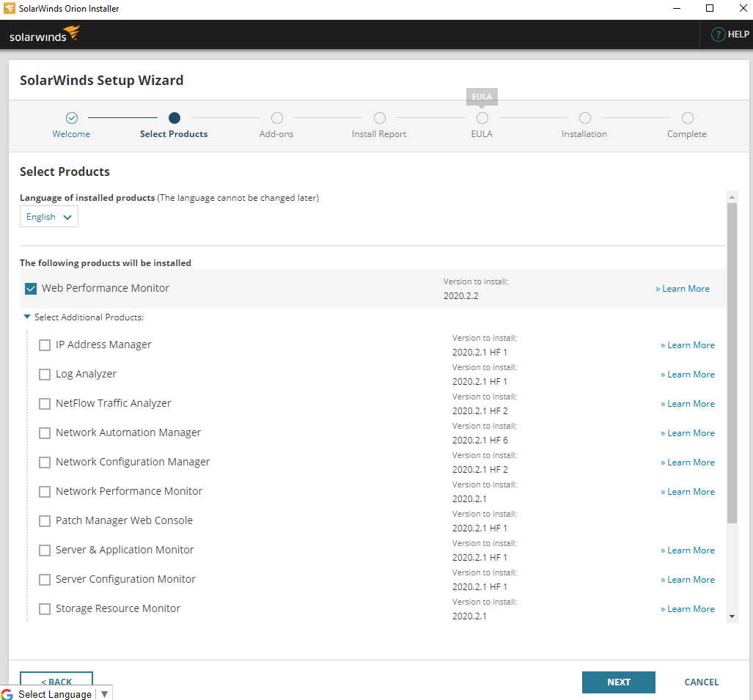Click Add-ons step label
The height and width of the screenshot is (700, 753).
(x=276, y=134)
